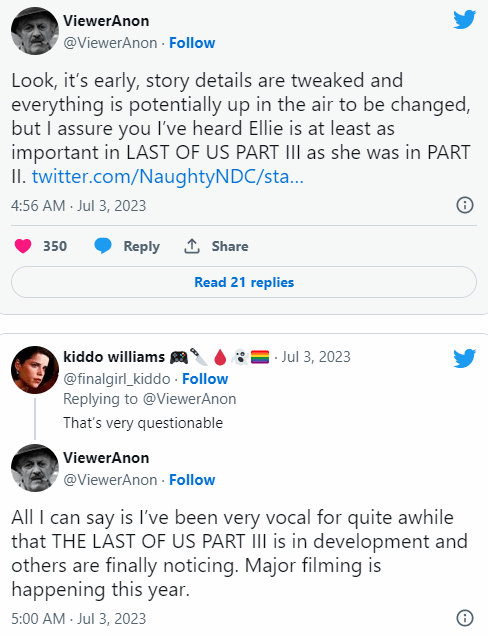Image resolution: width=488 pixels, height=636 pixels.
Task: Expand the Read 21 replies button
Action: pyautogui.click(x=244, y=282)
